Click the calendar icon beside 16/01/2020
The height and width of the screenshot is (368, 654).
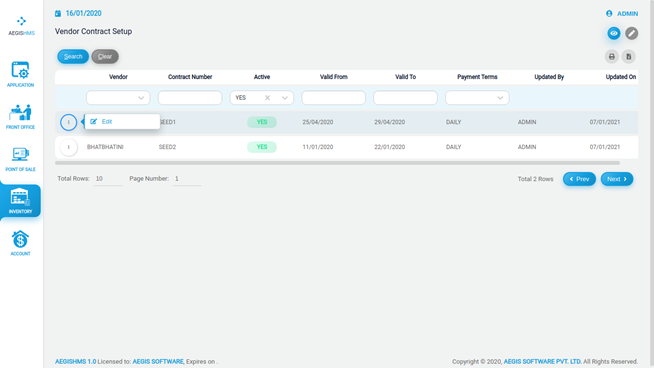(58, 14)
